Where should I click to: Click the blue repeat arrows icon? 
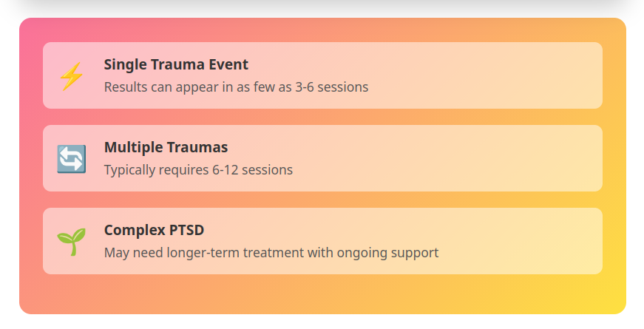72,158
